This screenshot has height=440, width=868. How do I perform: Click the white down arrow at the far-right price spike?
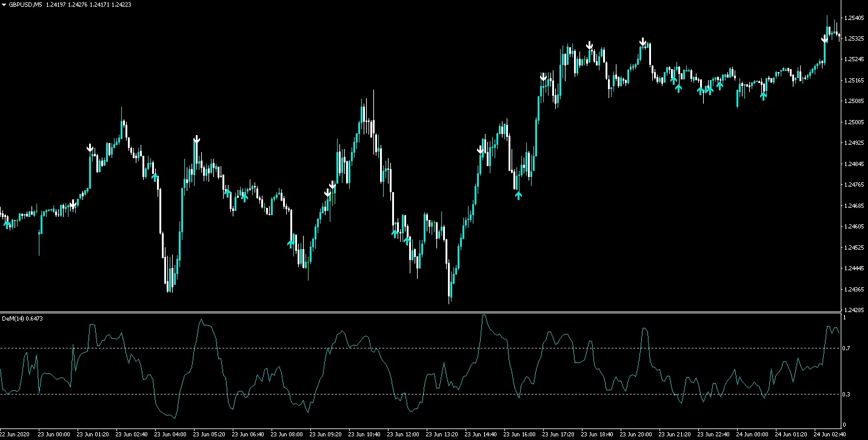[x=824, y=39]
